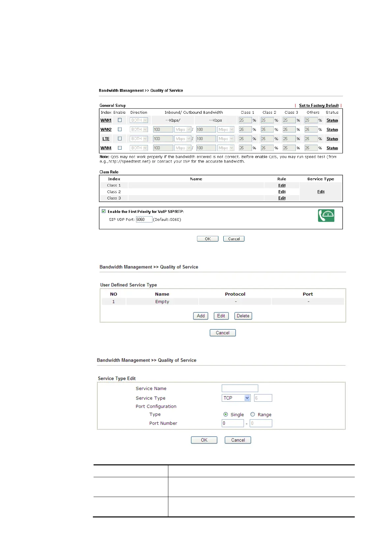Open the Service Type TCP dropdown
This screenshot has width=392, height=555.
[x=236, y=398]
